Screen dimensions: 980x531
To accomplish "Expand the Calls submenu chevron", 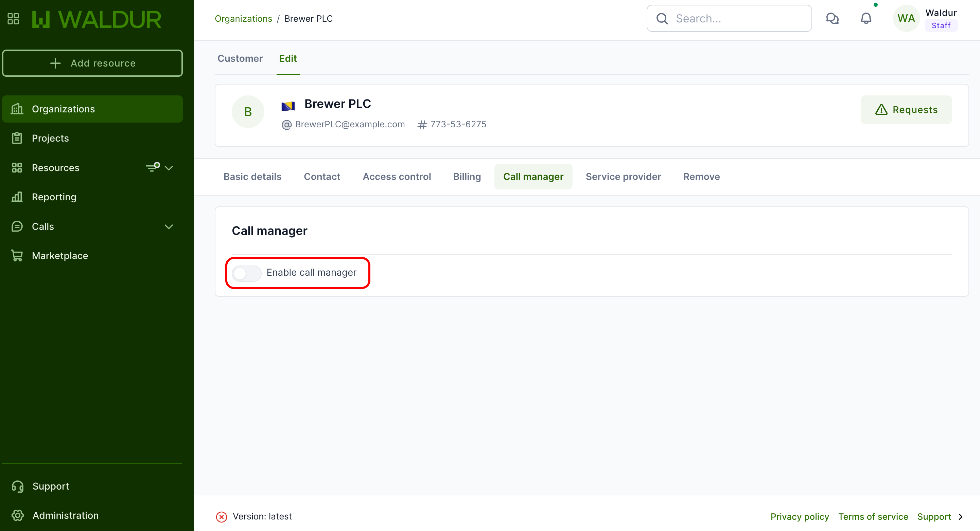I will tap(169, 226).
